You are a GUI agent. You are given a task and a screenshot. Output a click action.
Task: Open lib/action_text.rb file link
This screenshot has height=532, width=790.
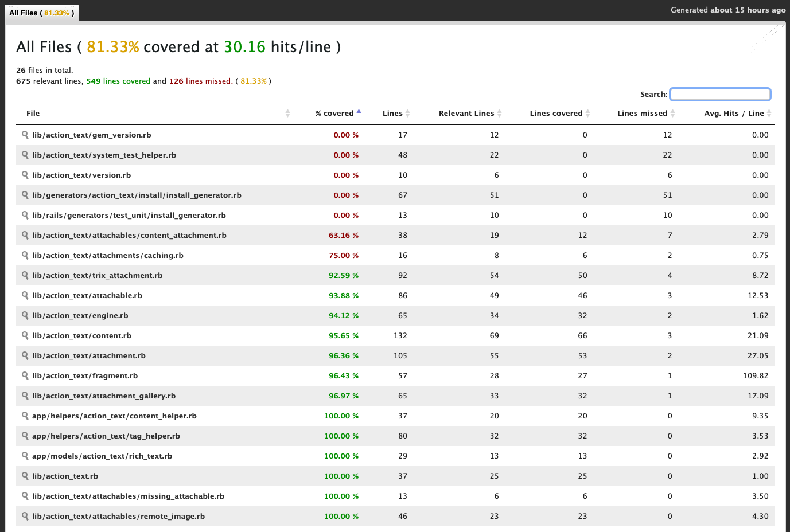click(x=65, y=476)
